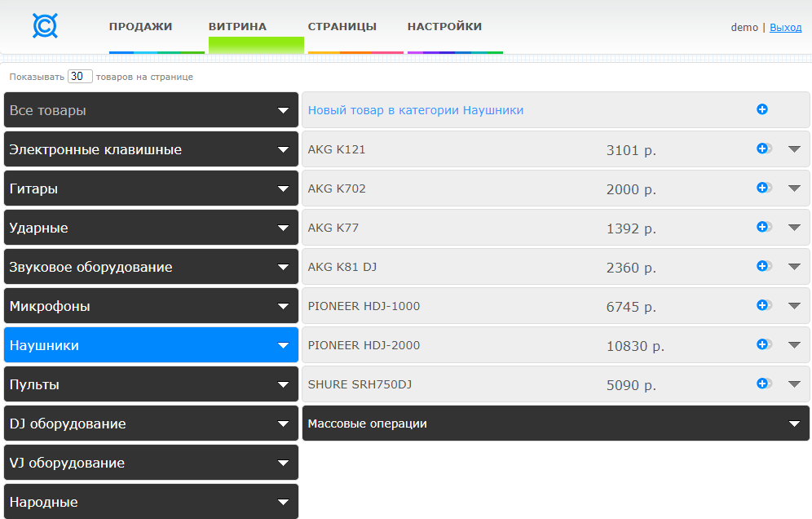This screenshot has height=519, width=812.
Task: Click the plus icon for PIONEER HDJ-1000
Action: click(763, 305)
